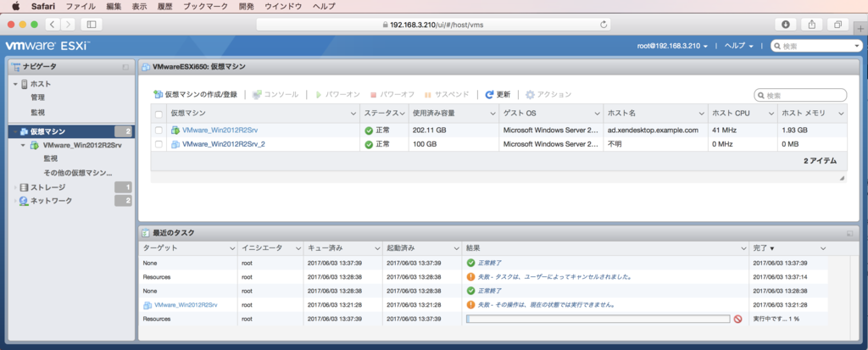Open the ファイル menu
Viewport: 868px width, 350px height.
coord(81,6)
